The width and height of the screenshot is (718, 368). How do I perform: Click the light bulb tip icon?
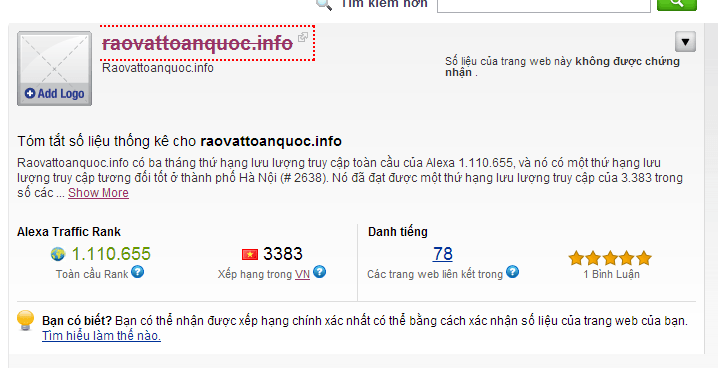point(25,320)
